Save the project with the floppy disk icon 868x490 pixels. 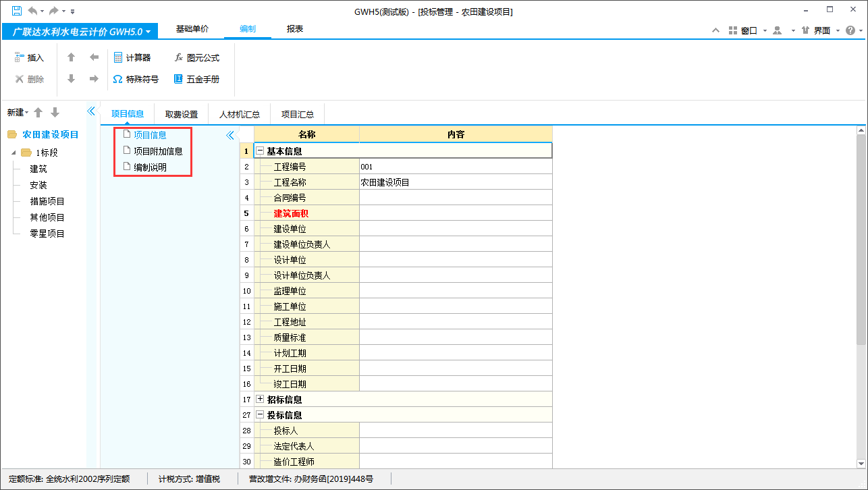tap(16, 11)
